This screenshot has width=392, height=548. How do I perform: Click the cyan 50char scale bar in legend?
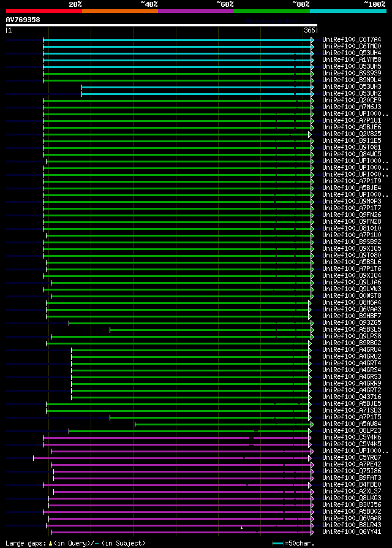[x=277, y=544]
